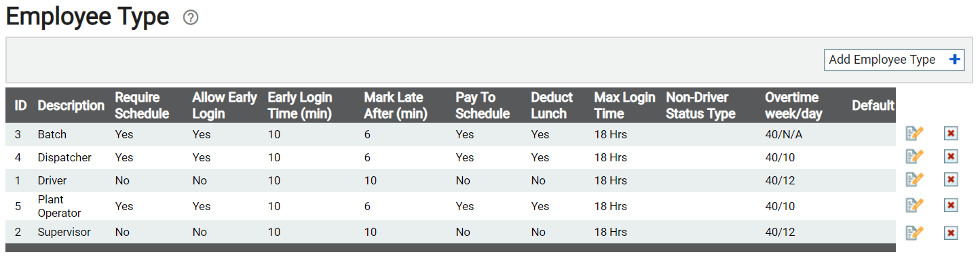
Task: Delete the Dispatcher employee type
Action: (x=951, y=157)
